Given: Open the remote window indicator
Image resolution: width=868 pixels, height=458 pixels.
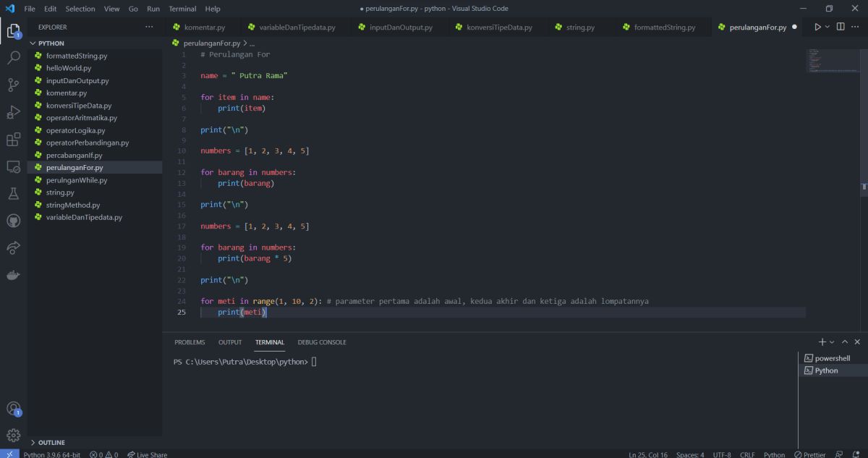Looking at the screenshot, I should coord(9,454).
